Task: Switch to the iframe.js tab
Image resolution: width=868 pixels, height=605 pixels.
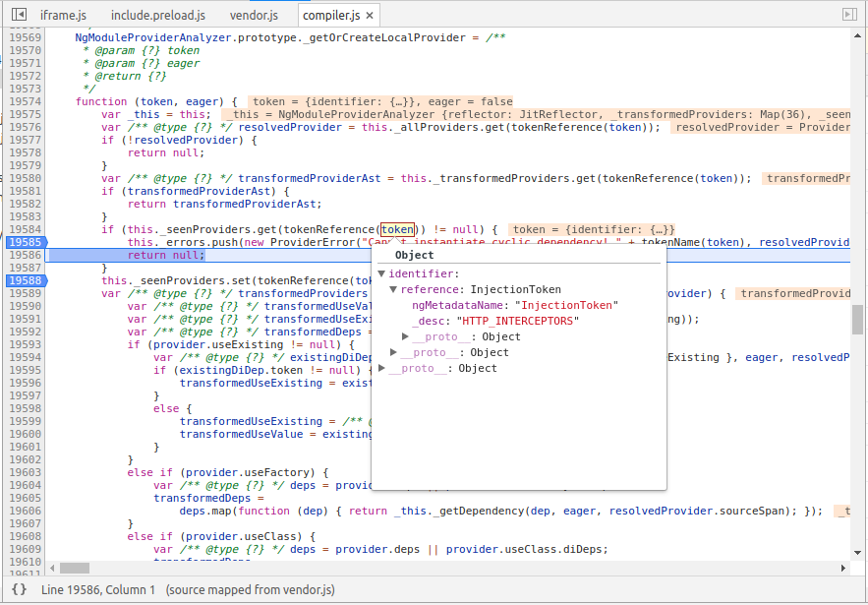Action: 63,15
